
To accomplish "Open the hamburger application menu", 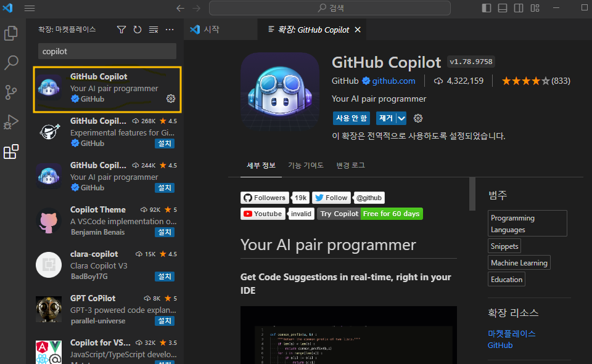I will 30,8.
